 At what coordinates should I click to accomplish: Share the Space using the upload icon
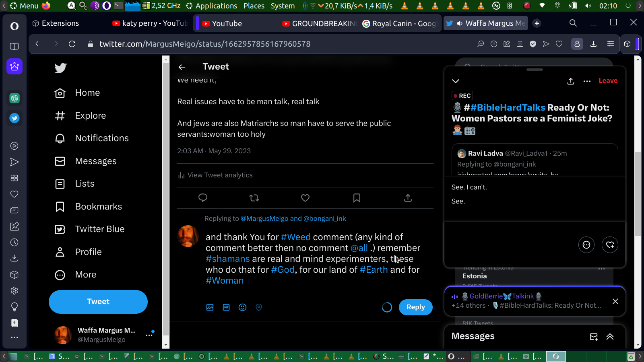(571, 81)
